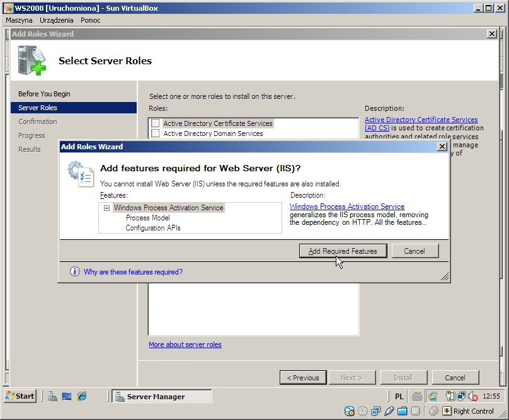This screenshot has height=420, width=509.
Task: Click the 12:55 system clock
Action: 491,396
